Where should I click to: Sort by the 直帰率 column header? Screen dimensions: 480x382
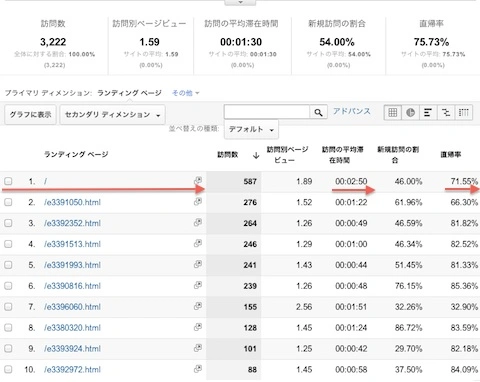point(451,154)
